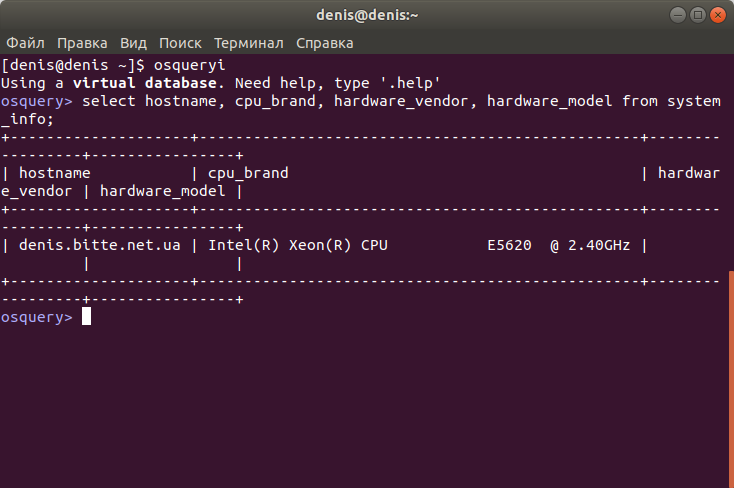Minimize the terminal window

(x=677, y=15)
